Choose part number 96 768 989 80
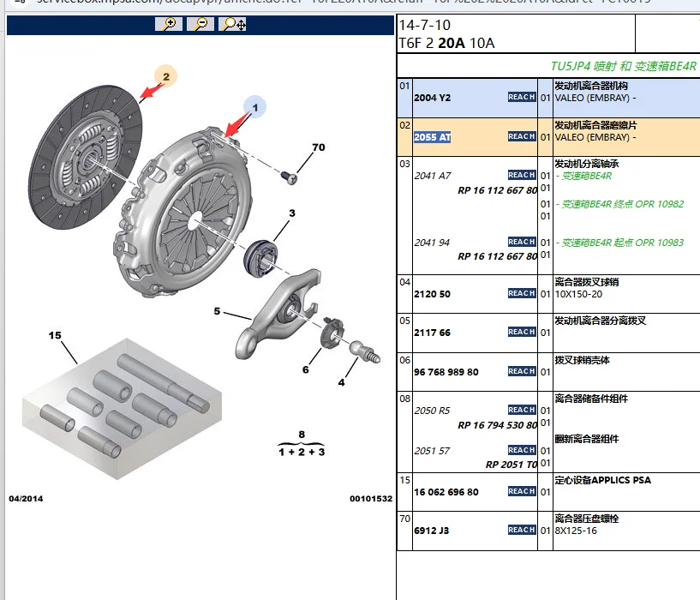Image resolution: width=700 pixels, height=600 pixels. pyautogui.click(x=446, y=372)
